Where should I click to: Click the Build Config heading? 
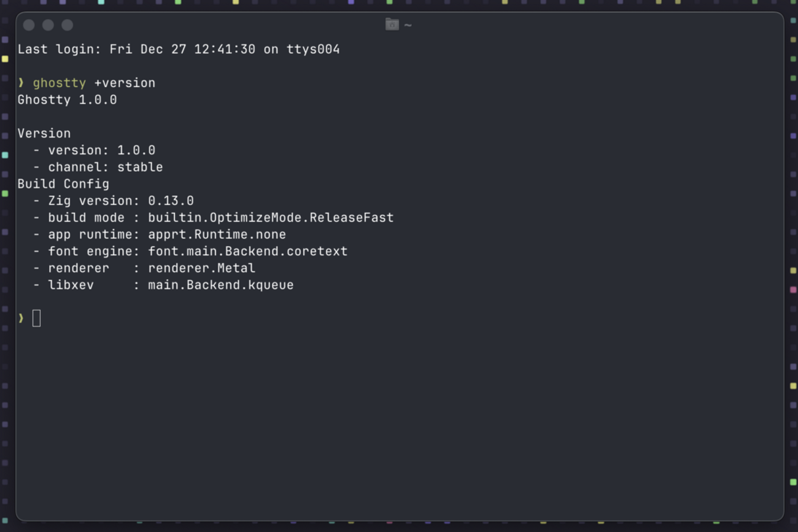point(63,183)
